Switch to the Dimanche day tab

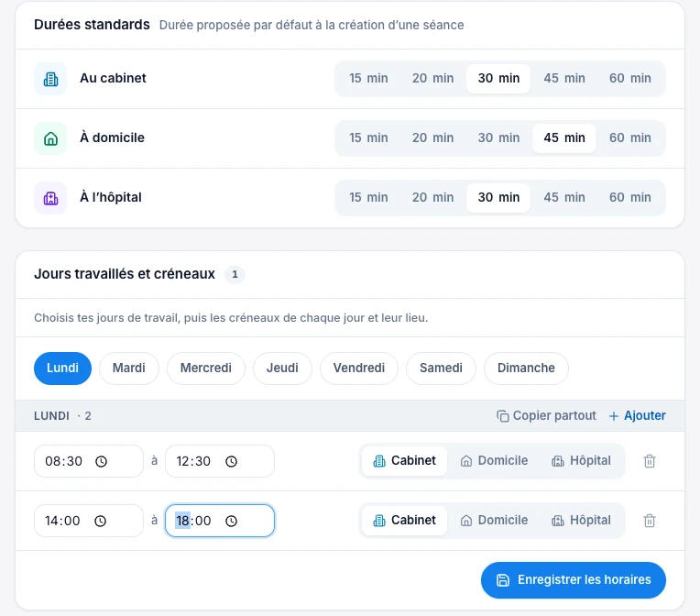(526, 368)
